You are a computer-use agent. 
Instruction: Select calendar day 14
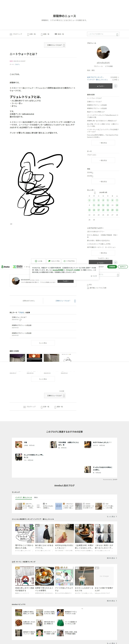click(117, 205)
